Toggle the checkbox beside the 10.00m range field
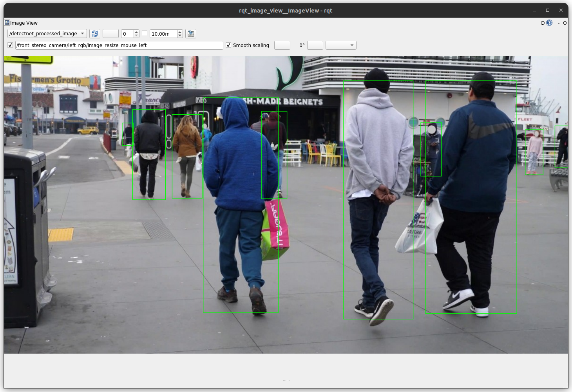This screenshot has height=392, width=572. [144, 34]
